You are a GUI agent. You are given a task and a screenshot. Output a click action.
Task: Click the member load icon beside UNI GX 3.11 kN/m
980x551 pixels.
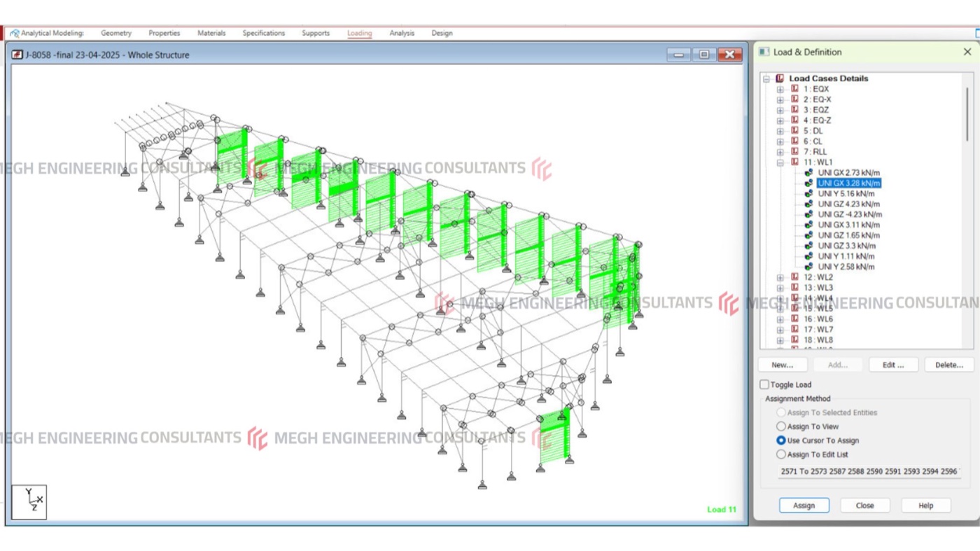tap(808, 225)
